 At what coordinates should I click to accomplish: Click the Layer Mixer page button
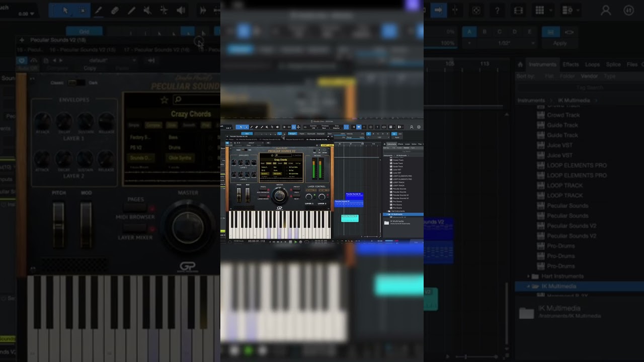pyautogui.click(x=263, y=196)
